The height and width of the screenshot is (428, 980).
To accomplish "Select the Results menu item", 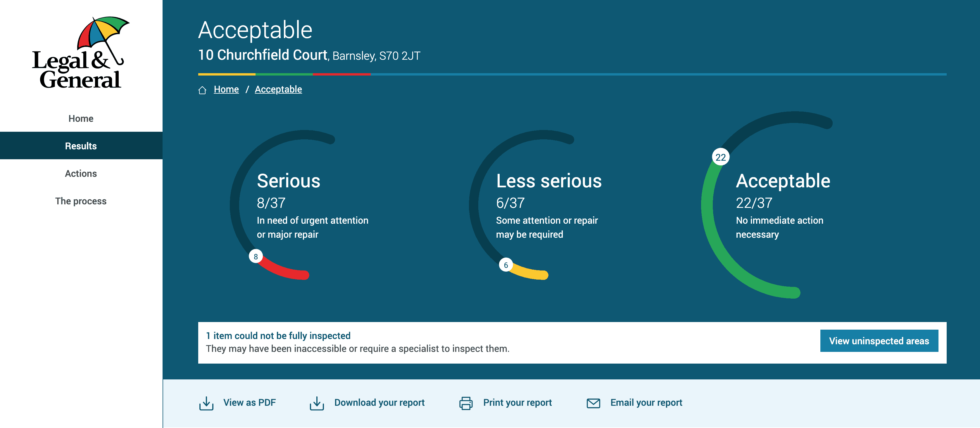I will (x=81, y=146).
